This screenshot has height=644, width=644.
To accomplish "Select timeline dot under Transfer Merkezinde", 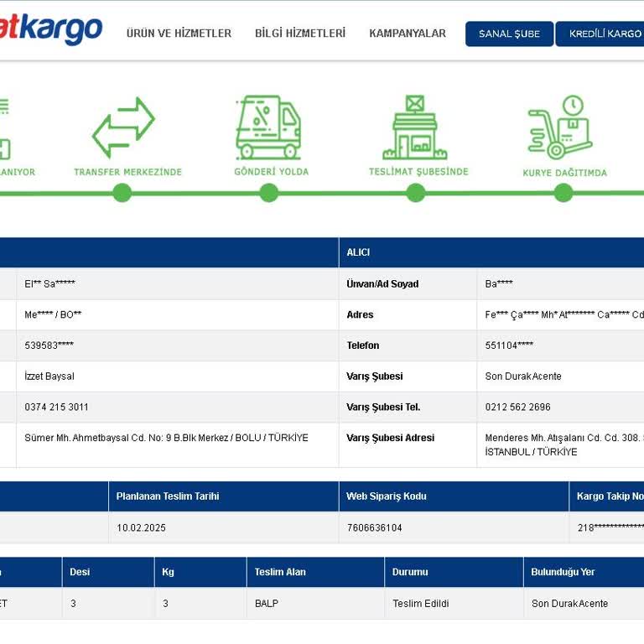I will [122, 193].
